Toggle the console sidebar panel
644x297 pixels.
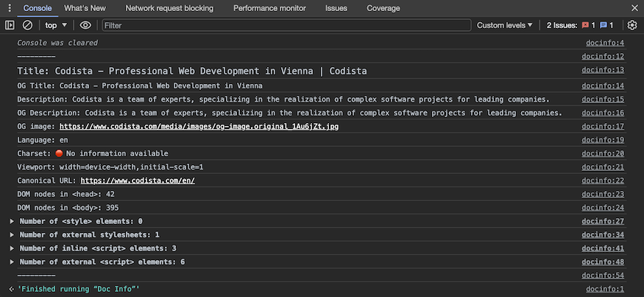click(x=10, y=25)
